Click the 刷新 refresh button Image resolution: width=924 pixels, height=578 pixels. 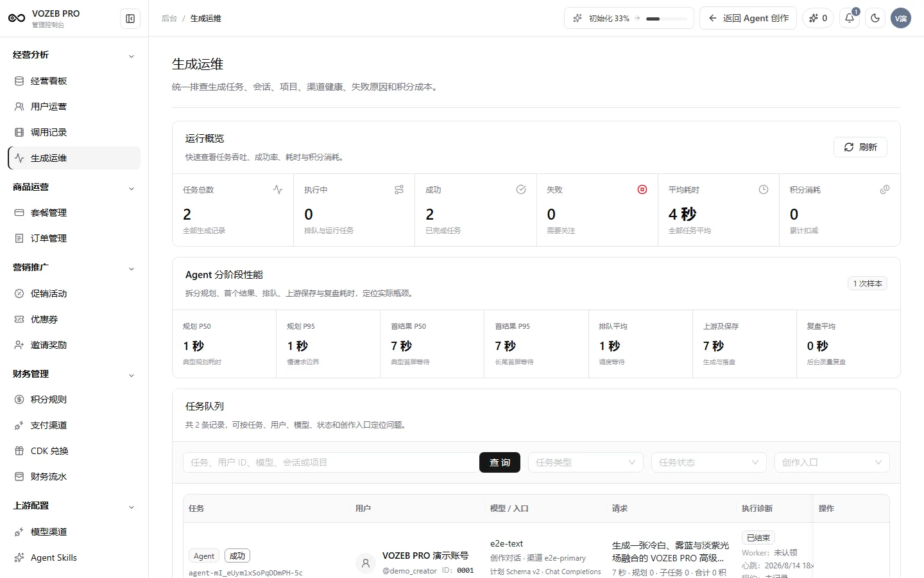860,147
